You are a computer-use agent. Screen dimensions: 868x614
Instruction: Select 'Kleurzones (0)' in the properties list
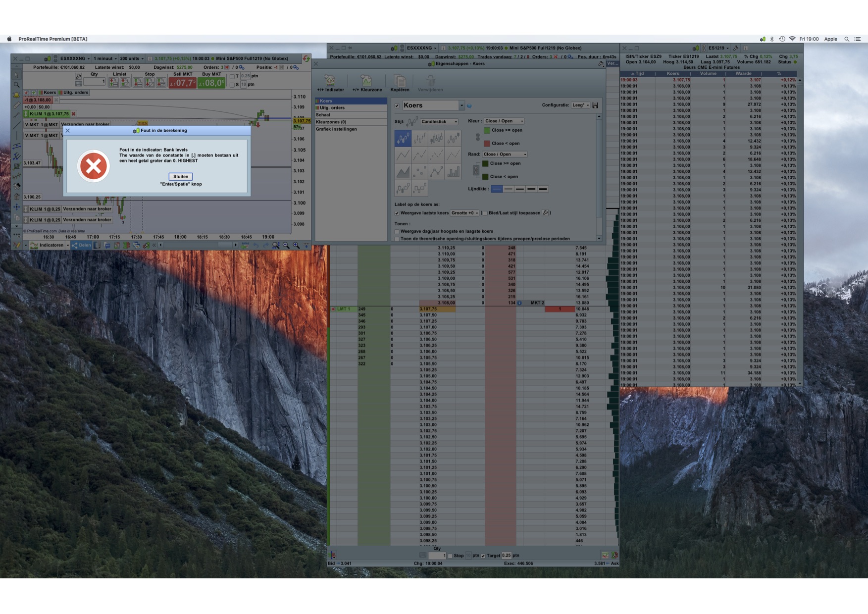point(351,122)
